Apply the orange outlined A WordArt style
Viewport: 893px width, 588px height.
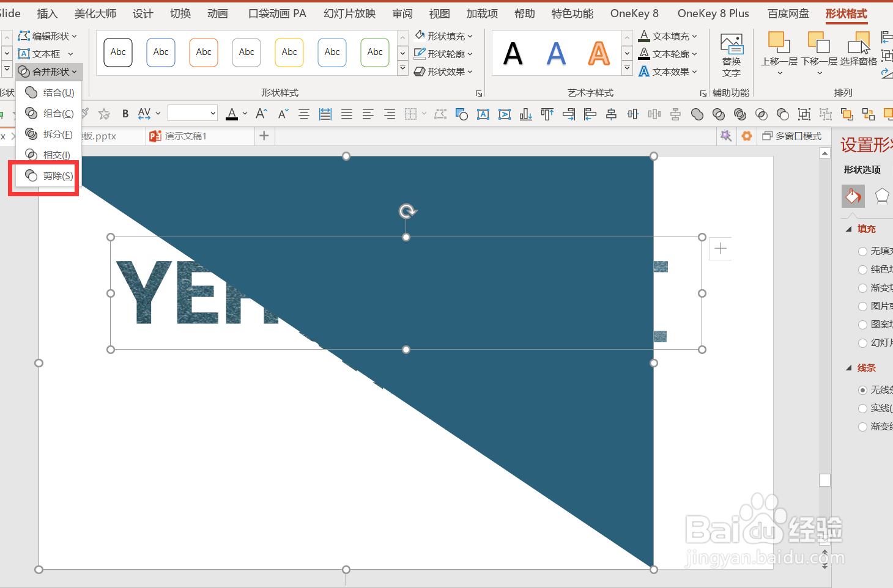tap(599, 54)
